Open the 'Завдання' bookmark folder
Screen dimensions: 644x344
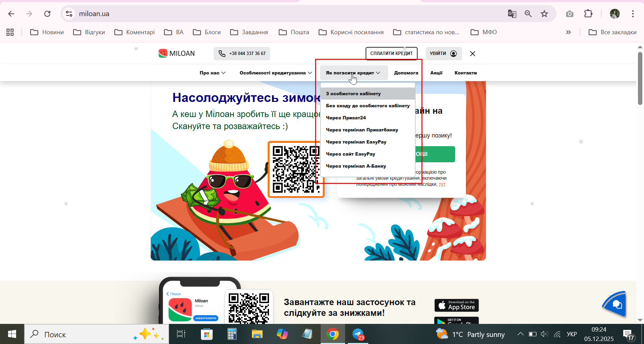(x=249, y=32)
